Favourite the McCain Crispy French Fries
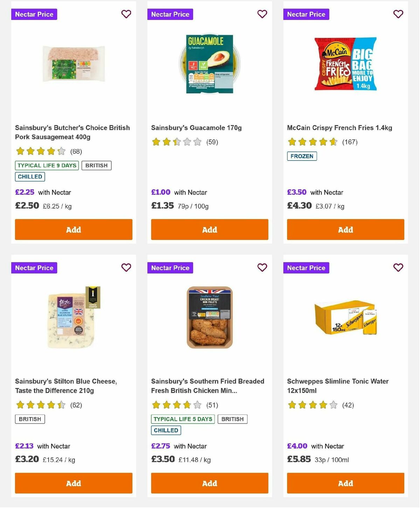Image resolution: width=420 pixels, height=508 pixels. pos(398,14)
